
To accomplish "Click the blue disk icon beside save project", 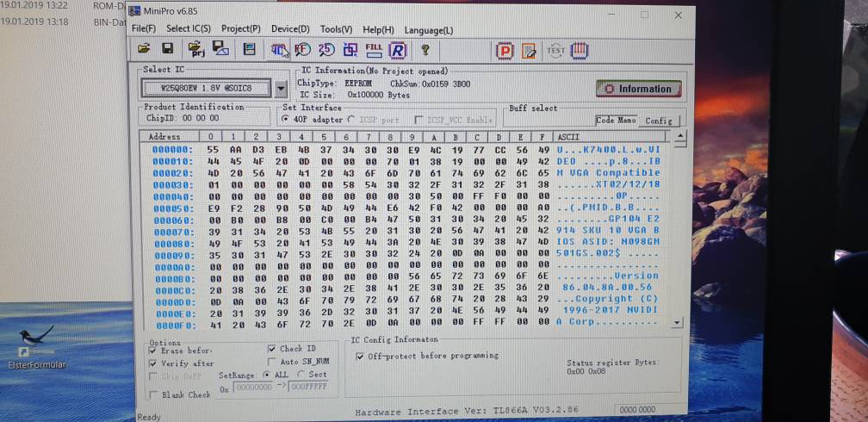I will (250, 50).
